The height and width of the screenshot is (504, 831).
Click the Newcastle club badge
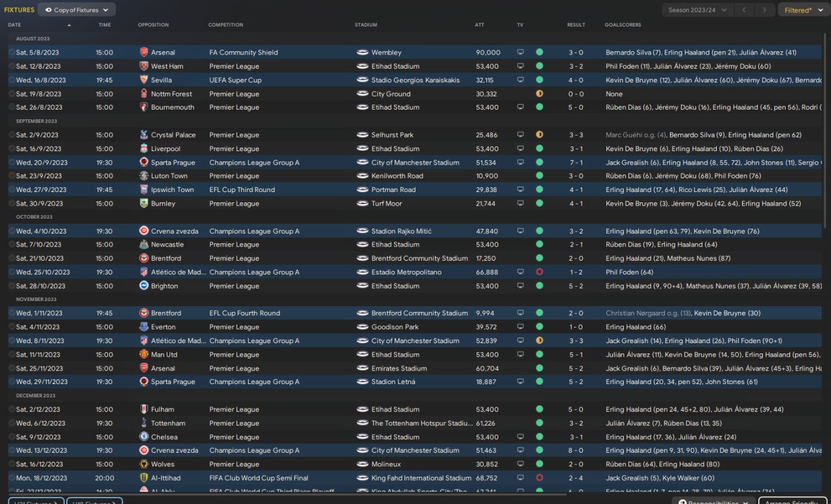click(x=144, y=245)
